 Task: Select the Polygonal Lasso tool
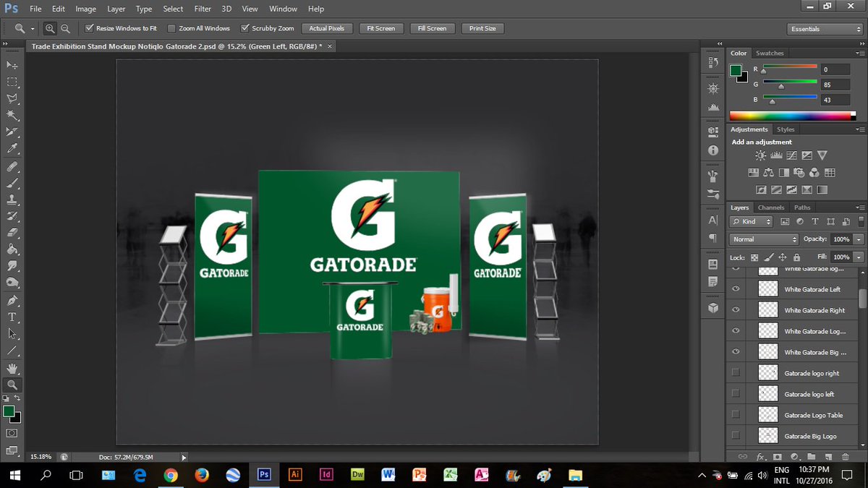point(12,98)
